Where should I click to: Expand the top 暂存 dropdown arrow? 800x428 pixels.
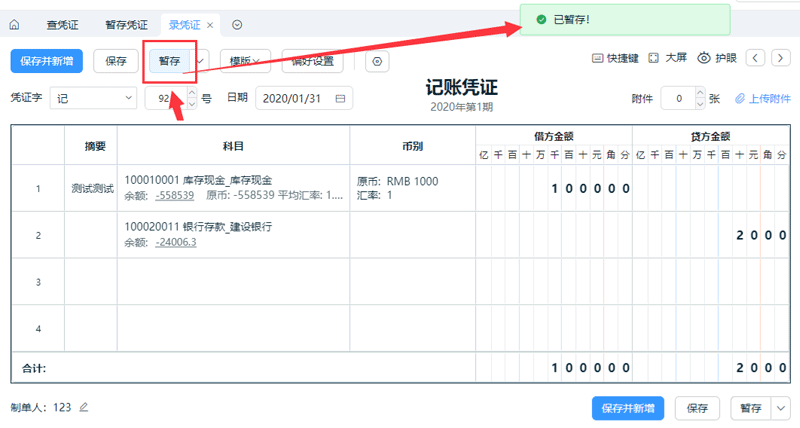click(200, 61)
